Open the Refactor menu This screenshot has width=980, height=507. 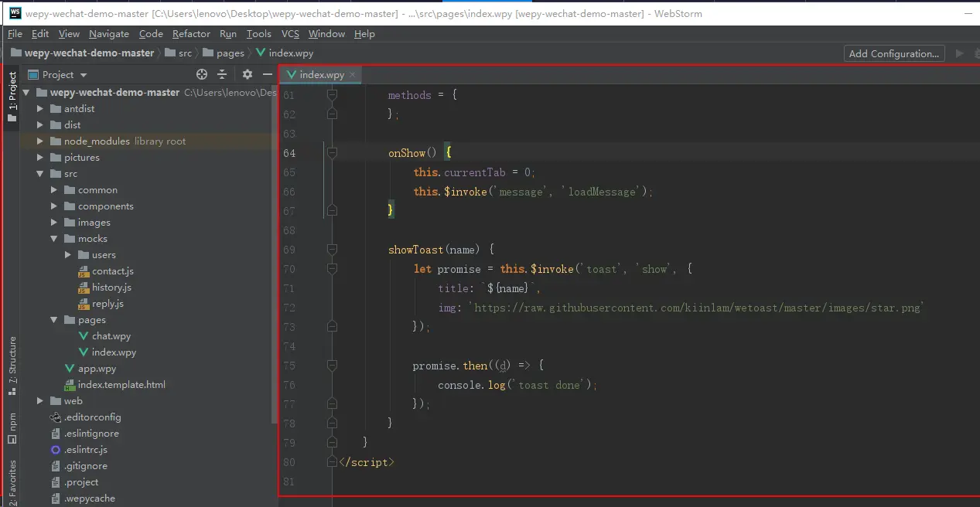click(191, 33)
